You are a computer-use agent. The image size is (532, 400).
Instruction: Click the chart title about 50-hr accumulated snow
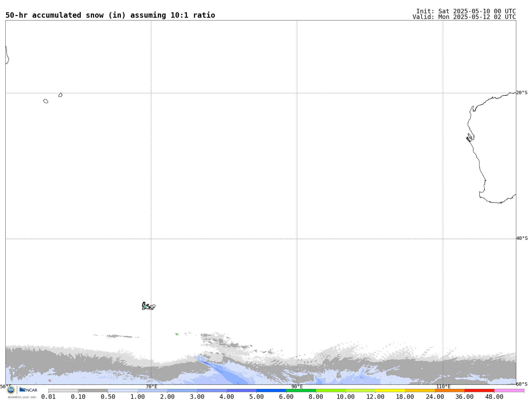click(110, 15)
